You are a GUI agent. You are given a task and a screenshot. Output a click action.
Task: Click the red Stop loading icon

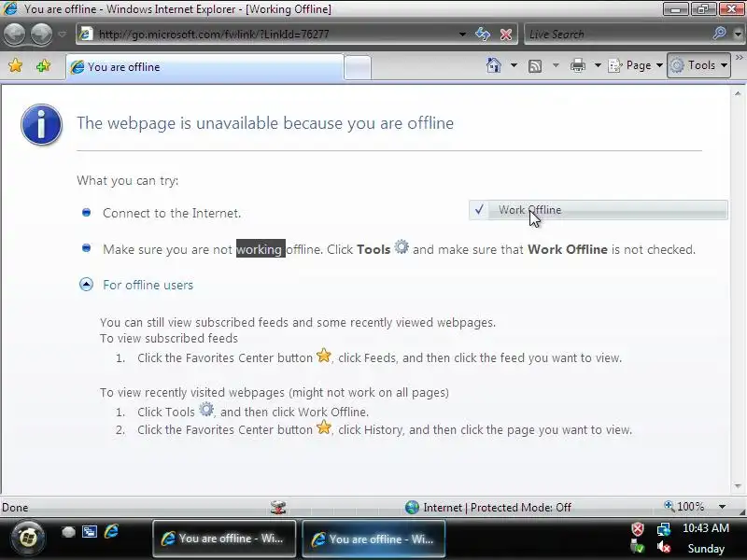[x=506, y=35]
